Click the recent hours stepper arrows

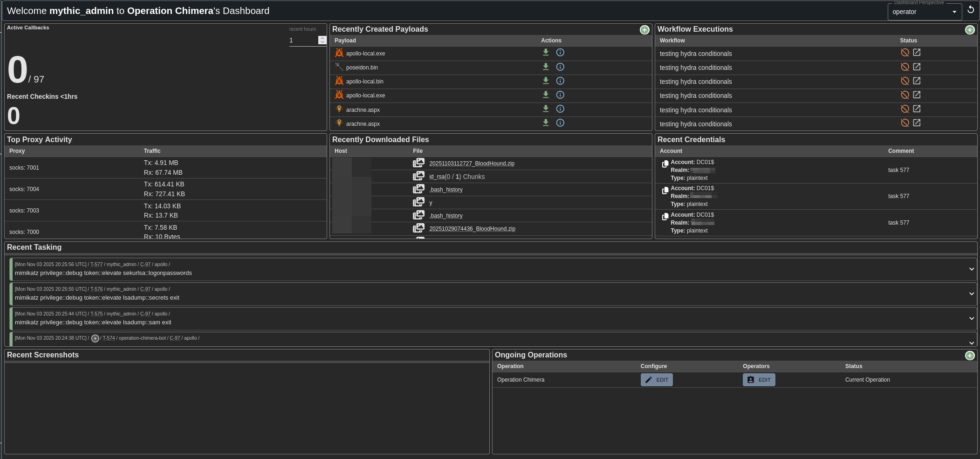322,41
